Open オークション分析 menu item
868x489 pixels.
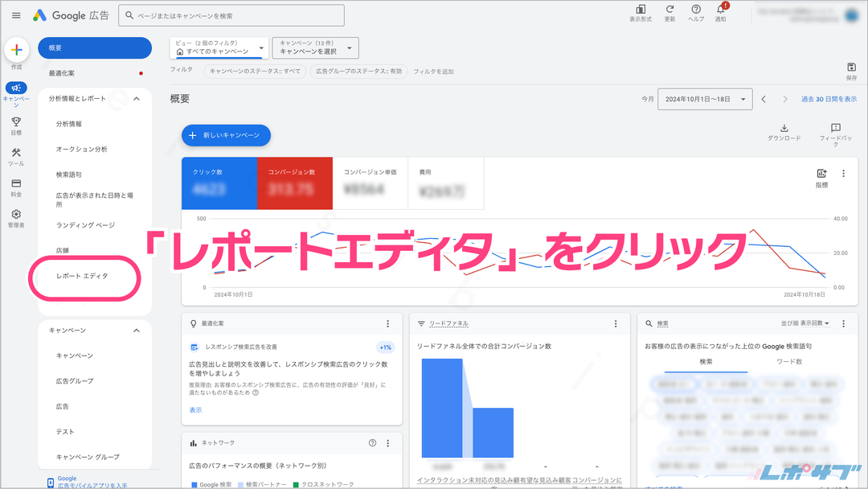[81, 150]
